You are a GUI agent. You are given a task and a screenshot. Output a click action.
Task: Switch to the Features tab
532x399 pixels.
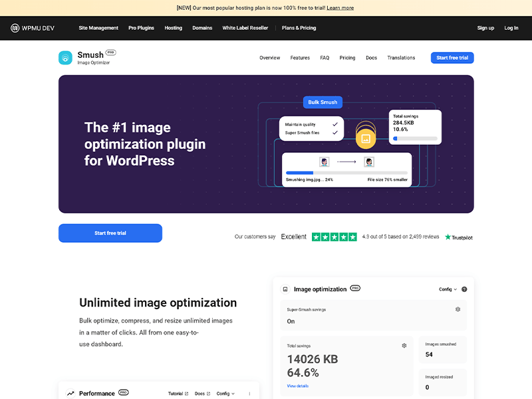coord(300,58)
